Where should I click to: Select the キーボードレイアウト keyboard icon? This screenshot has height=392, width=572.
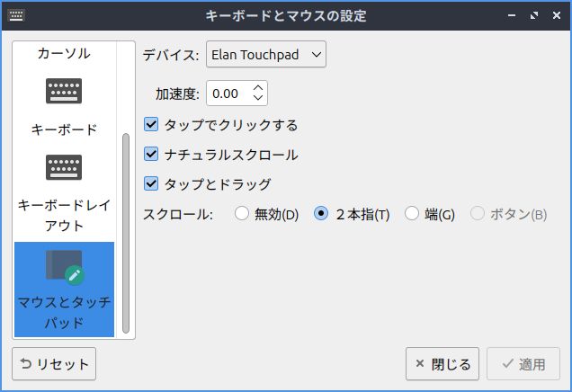(x=64, y=167)
